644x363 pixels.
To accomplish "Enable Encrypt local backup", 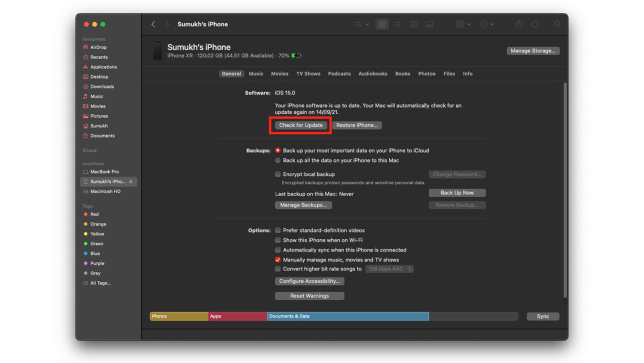I will coord(278,174).
